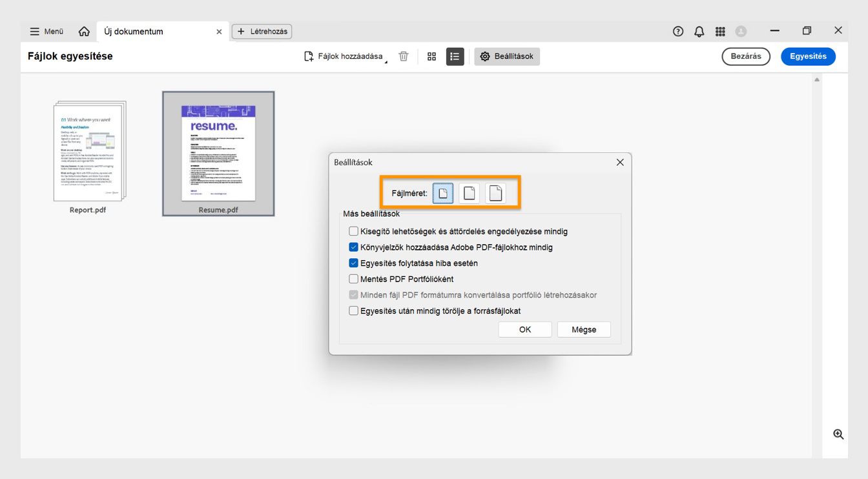Go to Home via house icon

tap(84, 31)
